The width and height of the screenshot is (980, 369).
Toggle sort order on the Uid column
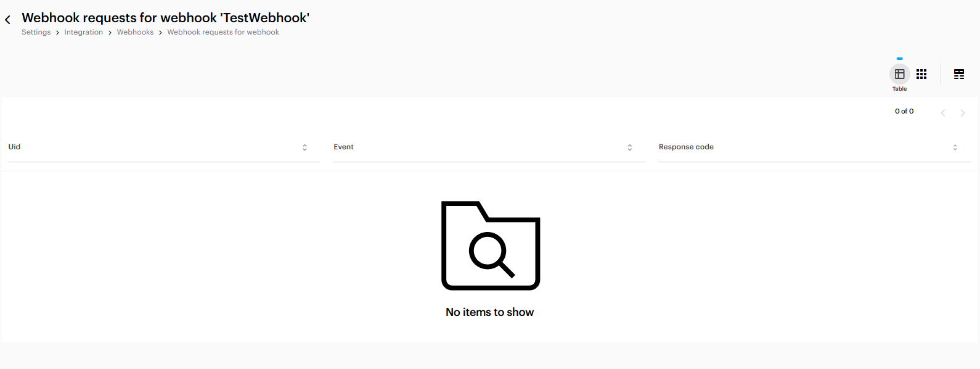click(304, 147)
